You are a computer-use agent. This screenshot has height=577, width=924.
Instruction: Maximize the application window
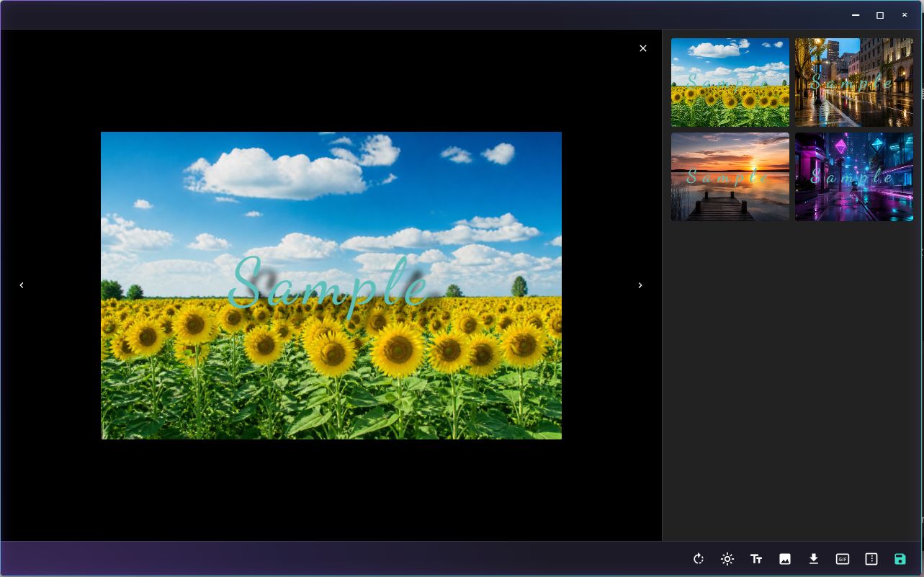point(880,15)
